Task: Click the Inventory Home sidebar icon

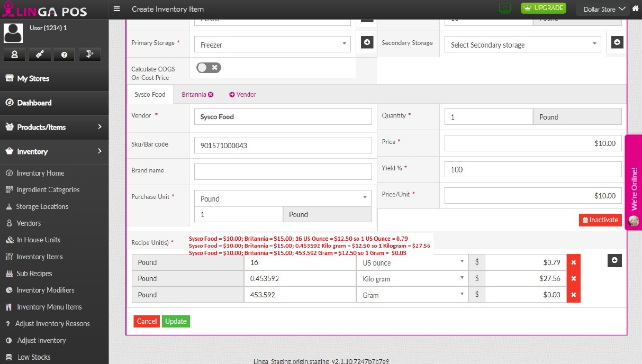Action: point(9,173)
